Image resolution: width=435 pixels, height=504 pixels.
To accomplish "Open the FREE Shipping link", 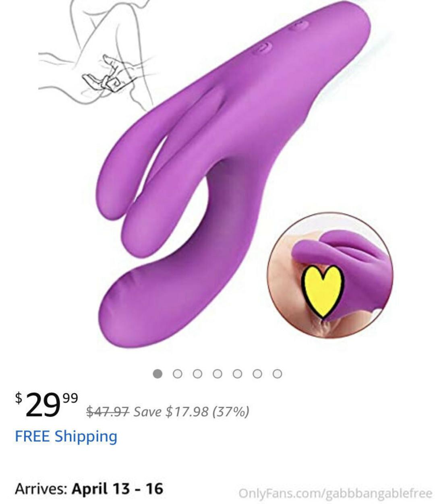I will [66, 436].
